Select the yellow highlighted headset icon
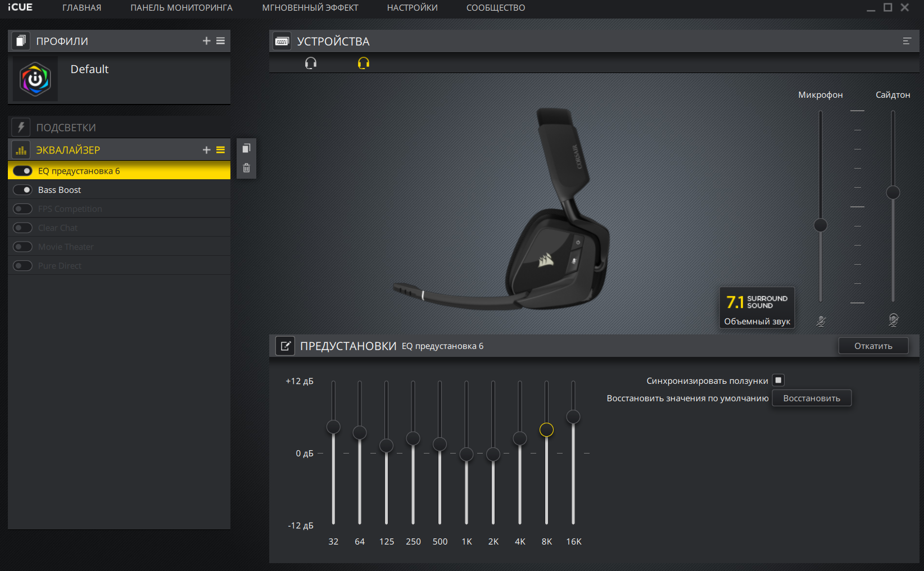This screenshot has height=571, width=924. point(364,63)
